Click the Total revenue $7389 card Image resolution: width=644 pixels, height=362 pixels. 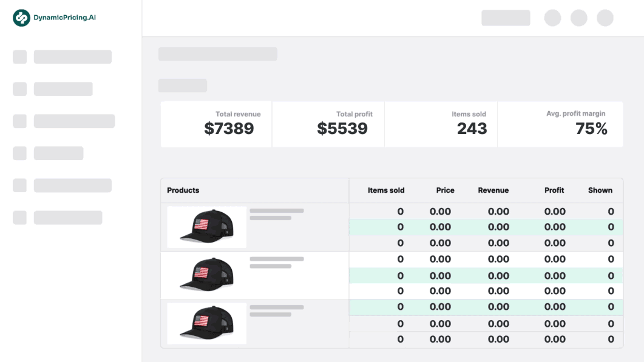click(216, 124)
